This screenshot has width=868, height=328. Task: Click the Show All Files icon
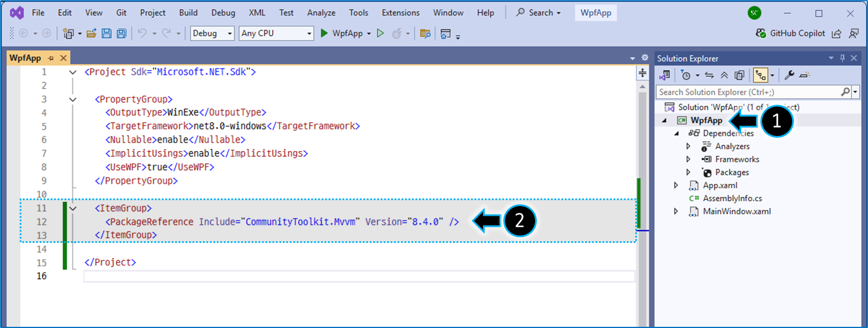739,75
